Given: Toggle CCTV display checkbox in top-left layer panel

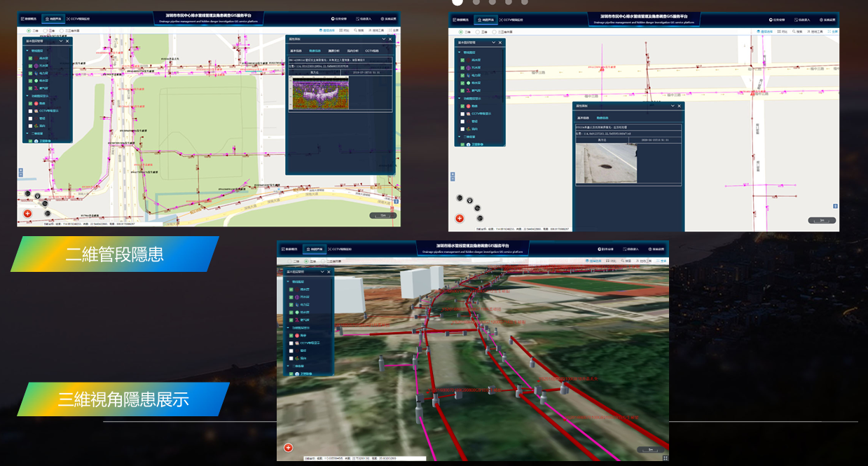Looking at the screenshot, I should pos(30,112).
